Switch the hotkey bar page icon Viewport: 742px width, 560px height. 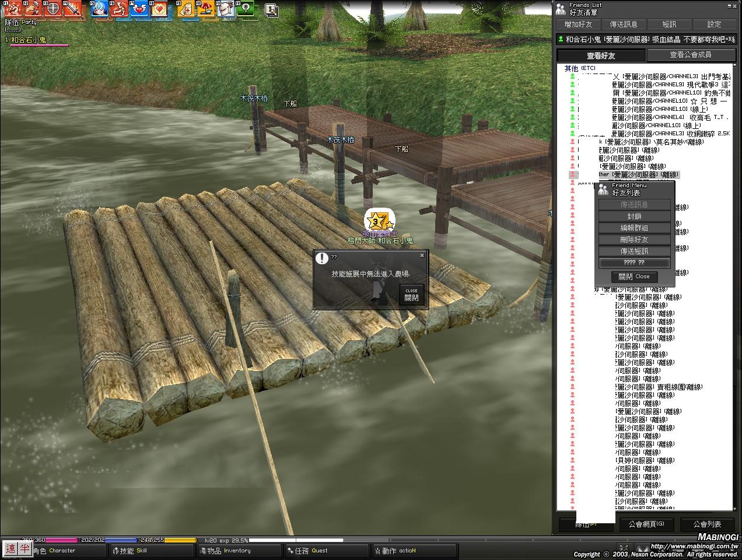pos(271,9)
